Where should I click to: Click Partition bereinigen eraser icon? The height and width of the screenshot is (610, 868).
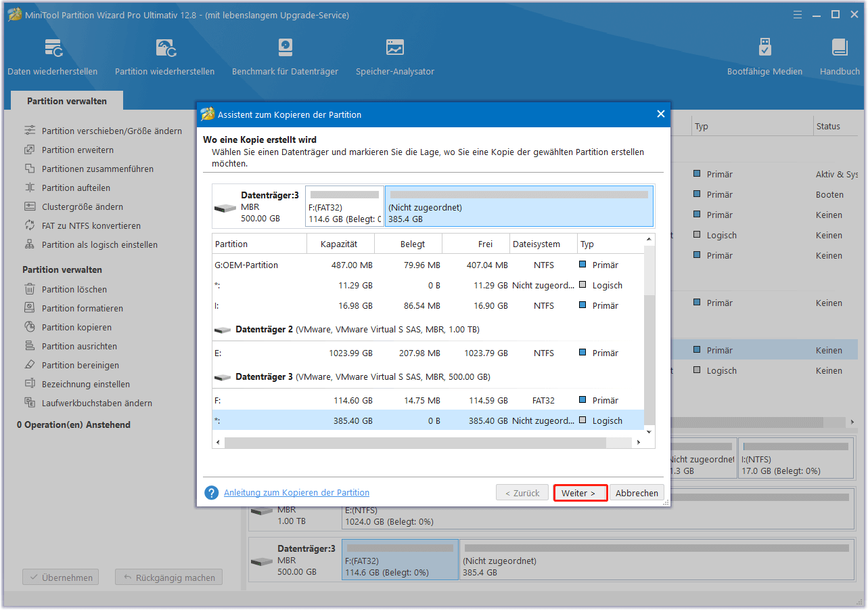[30, 365]
